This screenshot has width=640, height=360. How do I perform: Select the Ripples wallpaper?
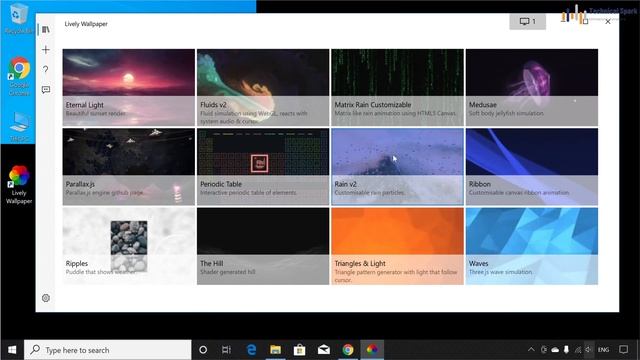[x=129, y=246]
